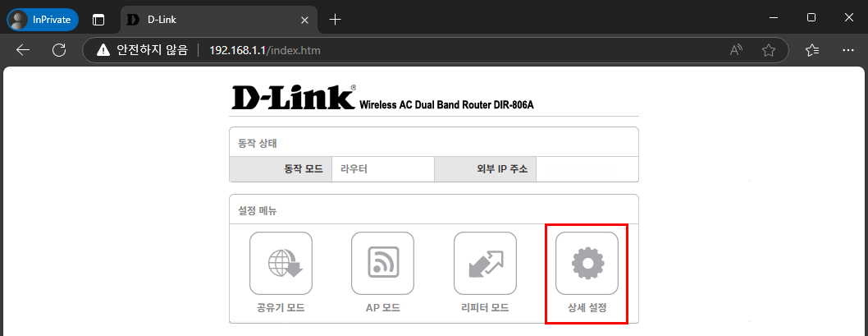Click the Wireless AC Dual Band Router title
The image size is (868, 336).
tap(446, 105)
